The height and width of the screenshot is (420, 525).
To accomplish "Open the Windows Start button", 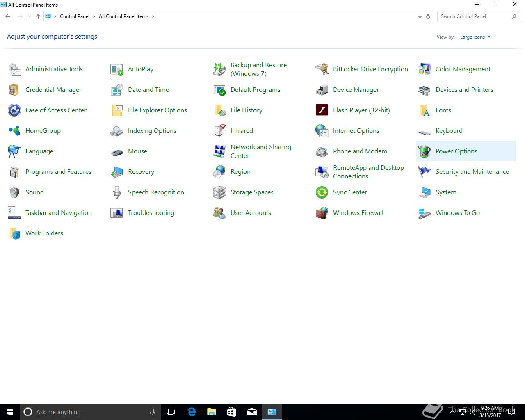I will click(x=10, y=412).
